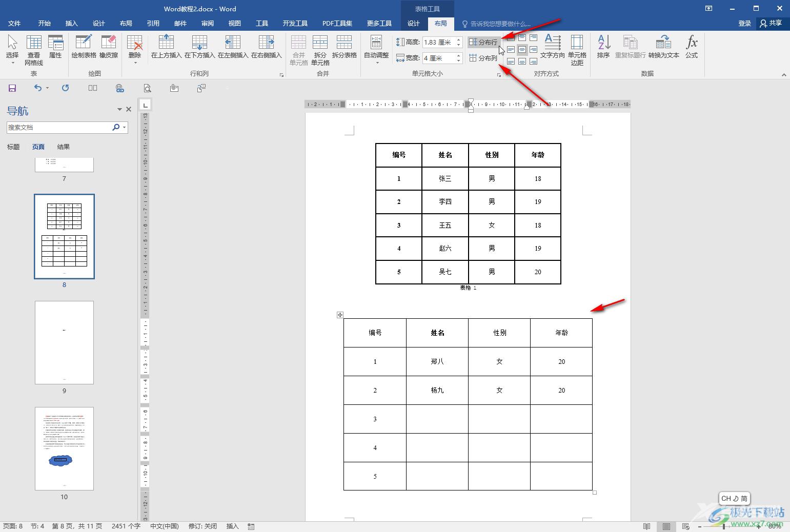The image size is (790, 532).
Task: Click Sort (排序) button
Action: coord(603,47)
